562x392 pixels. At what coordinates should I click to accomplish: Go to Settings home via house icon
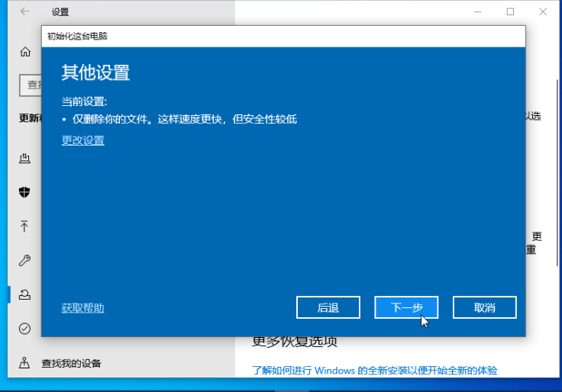tap(25, 53)
